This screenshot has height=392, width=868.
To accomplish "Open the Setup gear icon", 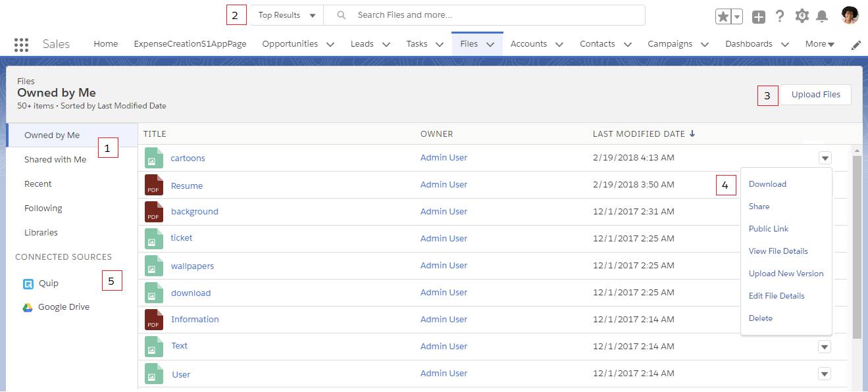I will (x=802, y=16).
